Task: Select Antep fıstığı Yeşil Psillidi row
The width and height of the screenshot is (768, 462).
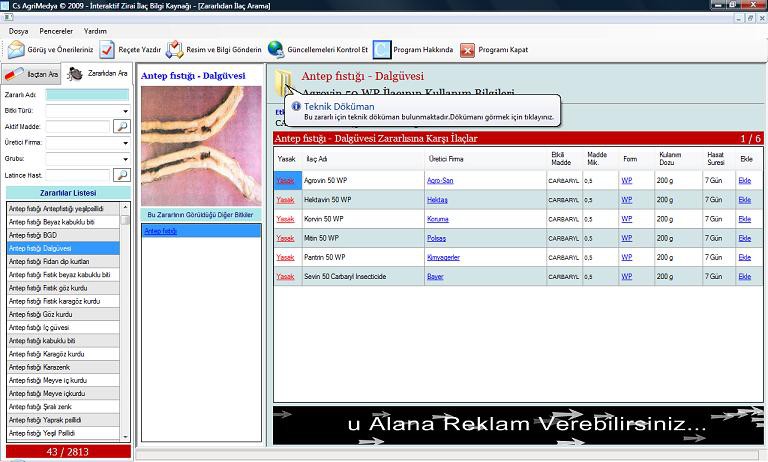Action: (x=63, y=433)
